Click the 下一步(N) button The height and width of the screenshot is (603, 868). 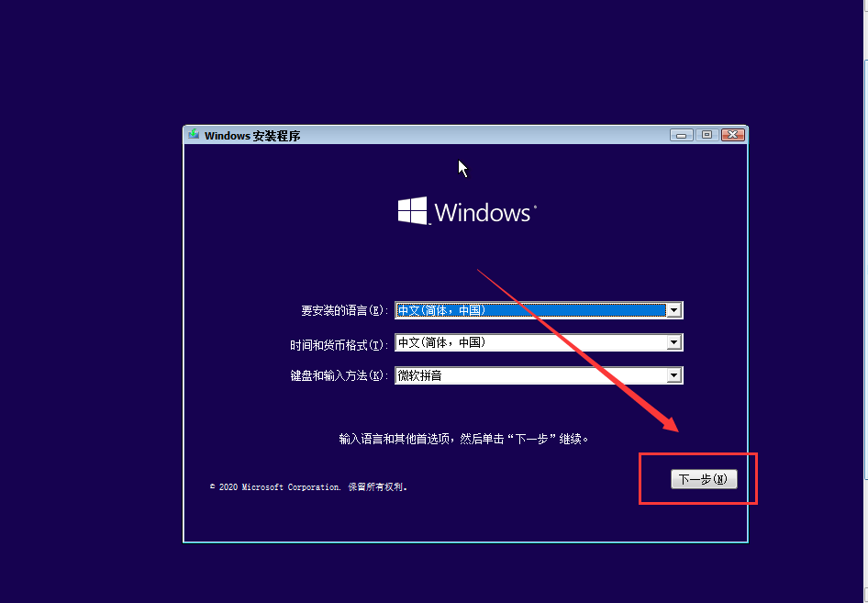click(x=704, y=479)
